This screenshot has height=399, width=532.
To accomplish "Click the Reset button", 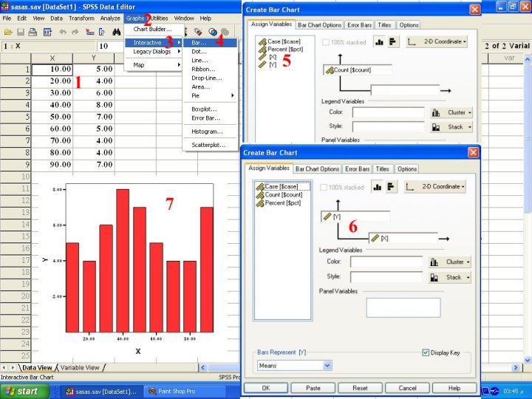I will (x=360, y=388).
